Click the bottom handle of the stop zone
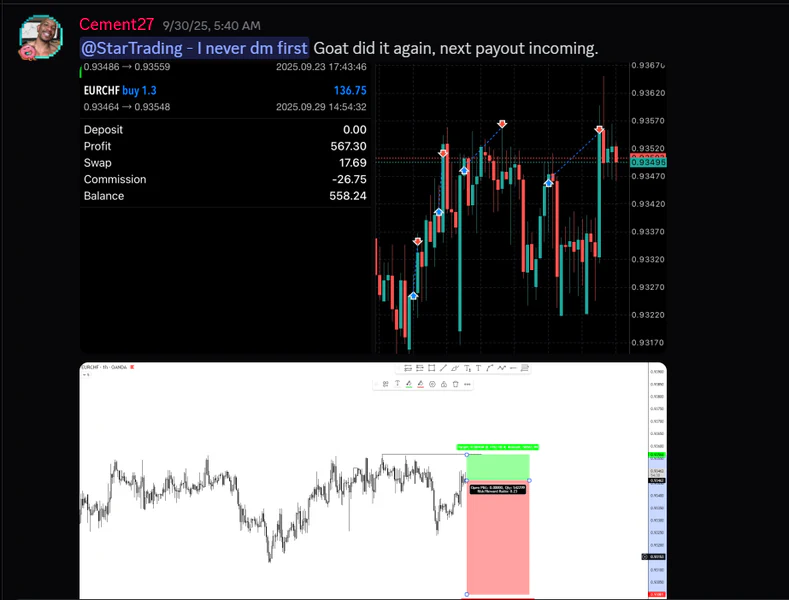789x600 pixels. click(467, 594)
